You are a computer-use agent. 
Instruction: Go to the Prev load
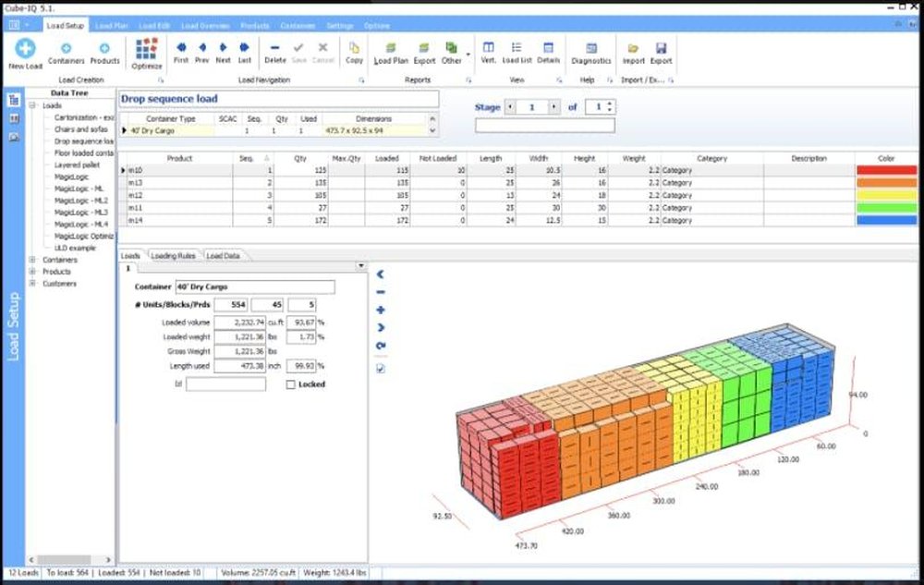click(x=202, y=52)
